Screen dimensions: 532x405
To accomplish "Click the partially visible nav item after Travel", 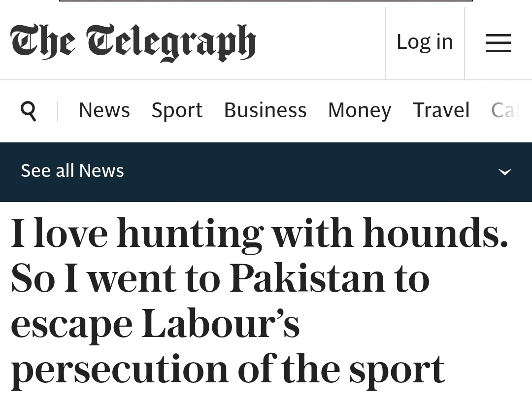I will point(505,110).
